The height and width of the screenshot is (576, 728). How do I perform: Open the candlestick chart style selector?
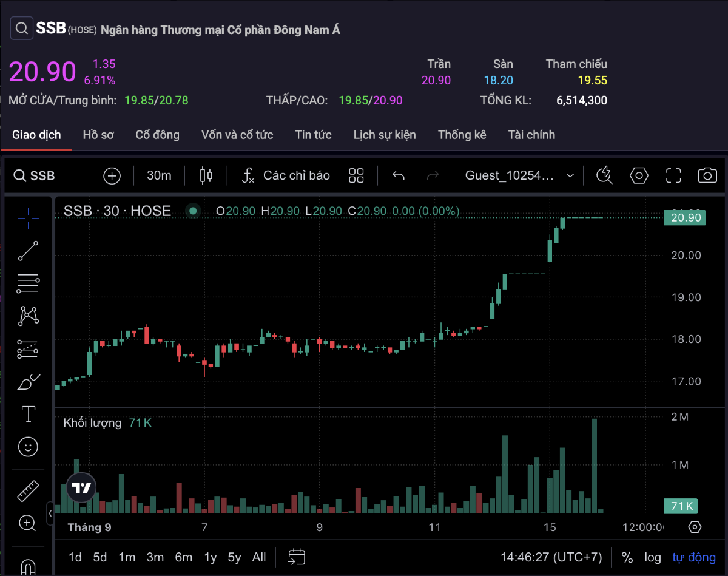(206, 176)
